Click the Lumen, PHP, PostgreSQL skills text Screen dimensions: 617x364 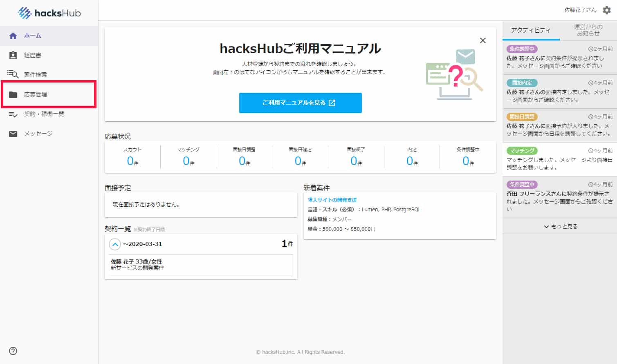391,210
